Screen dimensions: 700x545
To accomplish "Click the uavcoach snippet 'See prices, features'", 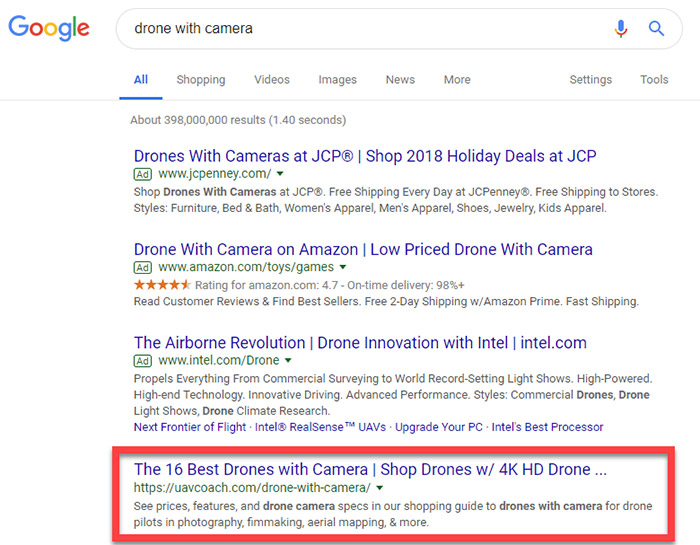I will coord(185,506).
